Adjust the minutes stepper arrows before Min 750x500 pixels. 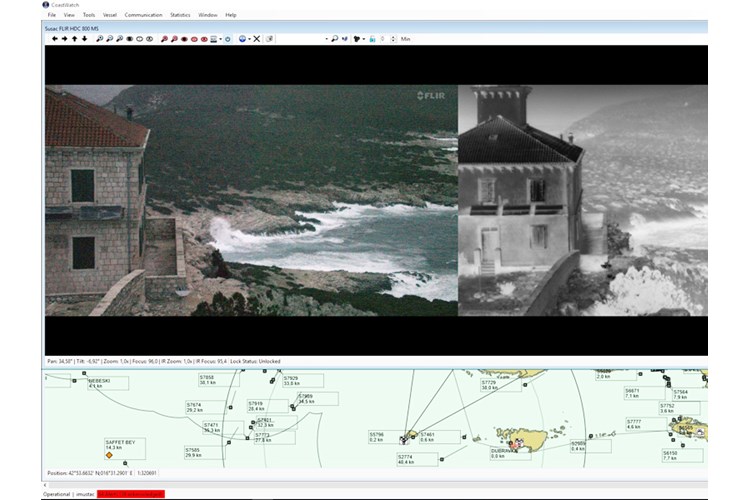tap(393, 39)
